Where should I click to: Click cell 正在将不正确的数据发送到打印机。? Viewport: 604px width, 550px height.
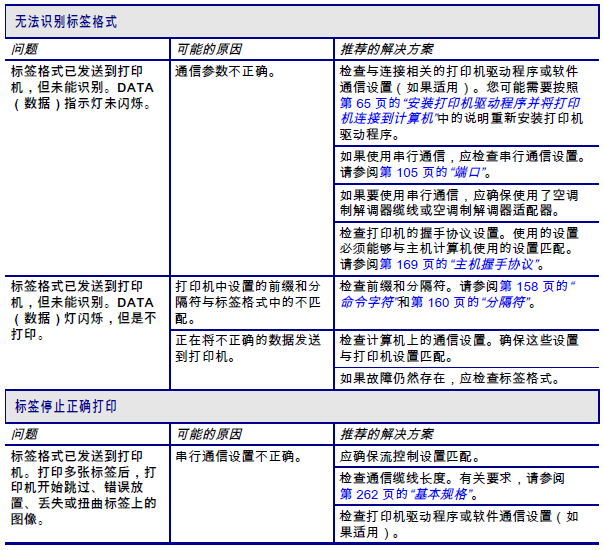tap(252, 360)
